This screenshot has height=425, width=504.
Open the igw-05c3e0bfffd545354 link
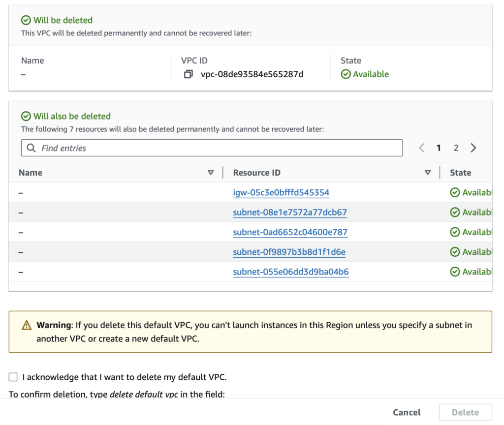click(281, 192)
